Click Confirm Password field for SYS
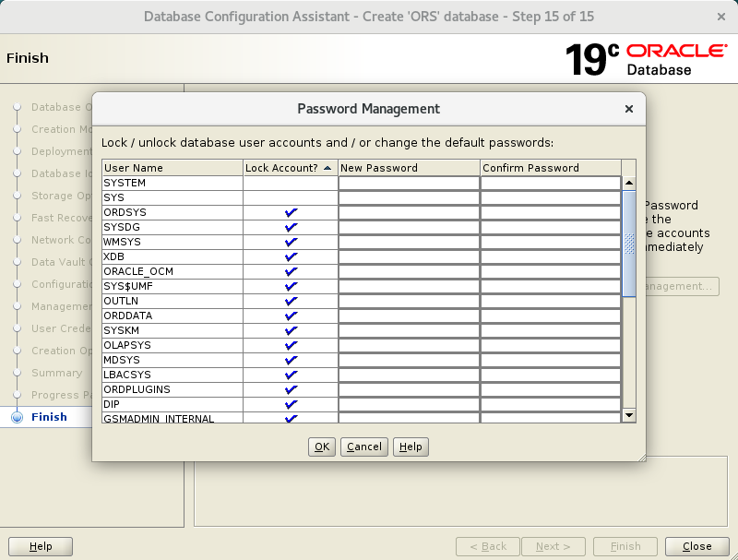 551,197
